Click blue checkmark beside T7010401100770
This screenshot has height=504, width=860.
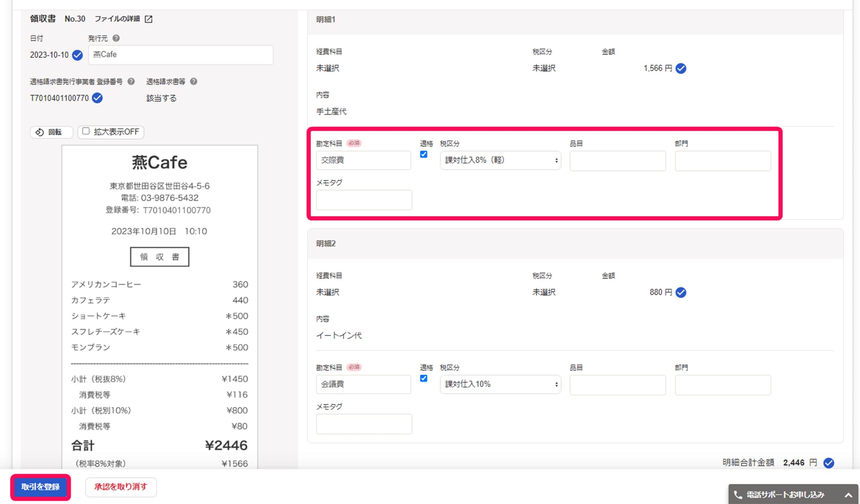point(98,98)
